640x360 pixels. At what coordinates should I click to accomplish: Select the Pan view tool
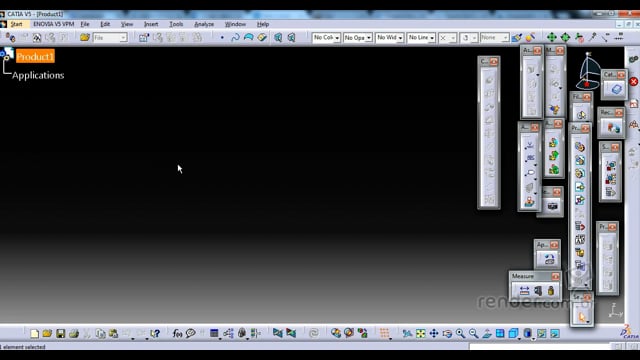pos(433,333)
